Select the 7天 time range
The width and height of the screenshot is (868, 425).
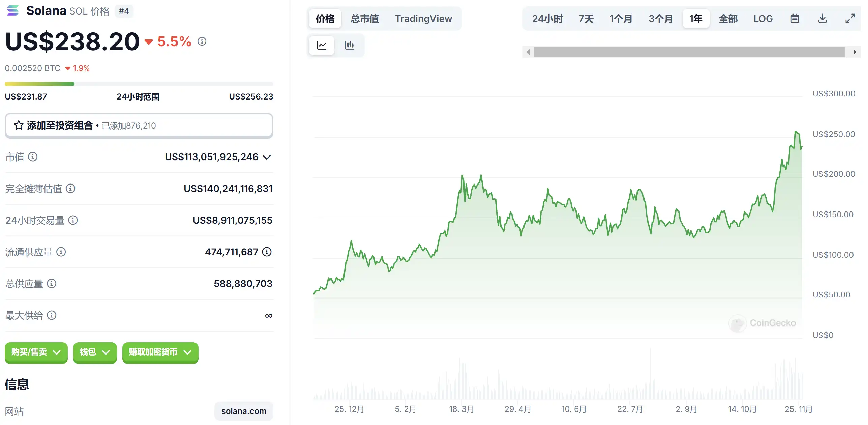586,19
